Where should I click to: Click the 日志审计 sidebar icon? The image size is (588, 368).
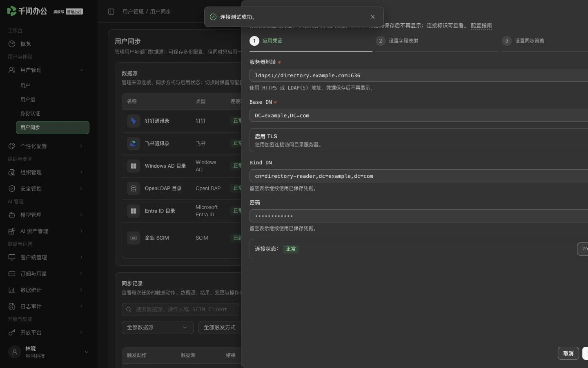tap(12, 306)
